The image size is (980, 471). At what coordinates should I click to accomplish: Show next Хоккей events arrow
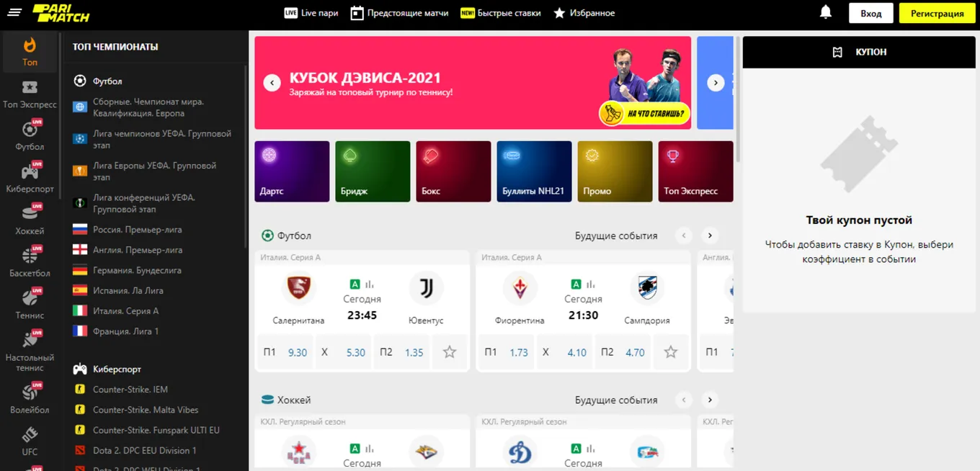click(710, 400)
